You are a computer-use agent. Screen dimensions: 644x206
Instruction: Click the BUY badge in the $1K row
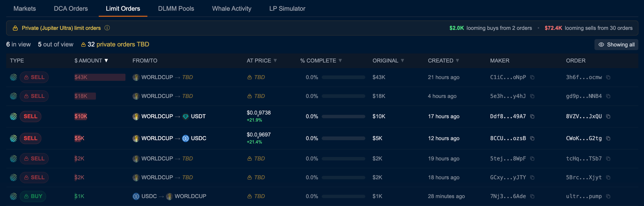[x=33, y=196]
